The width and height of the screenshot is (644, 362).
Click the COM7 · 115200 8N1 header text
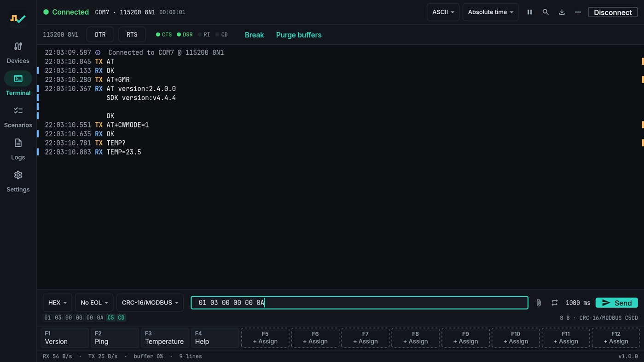point(125,12)
